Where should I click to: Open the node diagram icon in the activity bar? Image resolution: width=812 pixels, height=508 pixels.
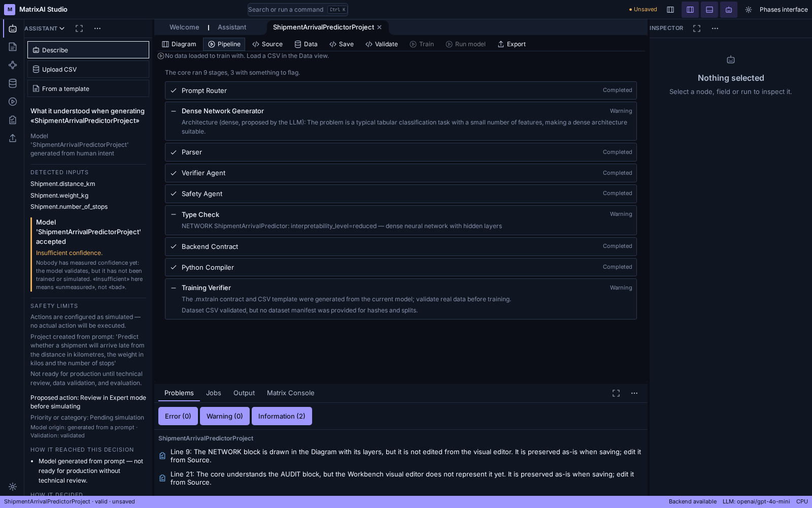pos(13,65)
